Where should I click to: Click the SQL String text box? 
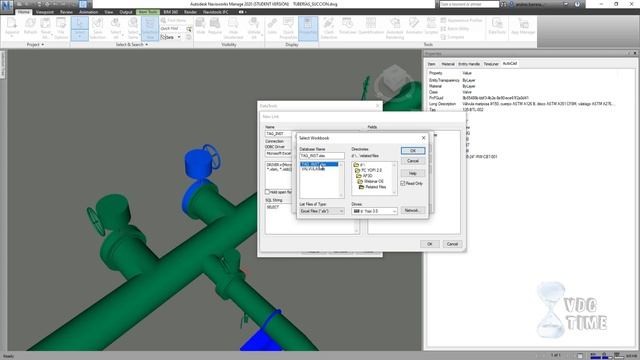point(312,218)
